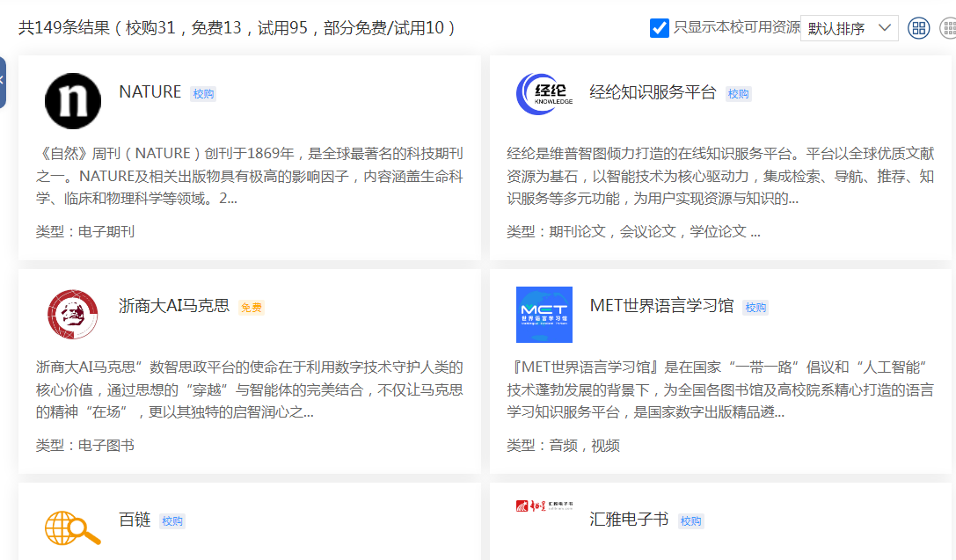The width and height of the screenshot is (956, 560).
Task: Open the NATURE database title
Action: (x=150, y=92)
